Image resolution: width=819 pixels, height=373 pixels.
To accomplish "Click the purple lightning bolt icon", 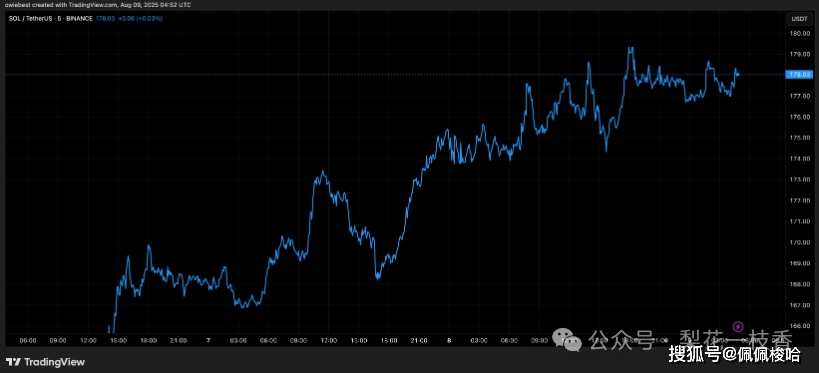I will click(738, 327).
